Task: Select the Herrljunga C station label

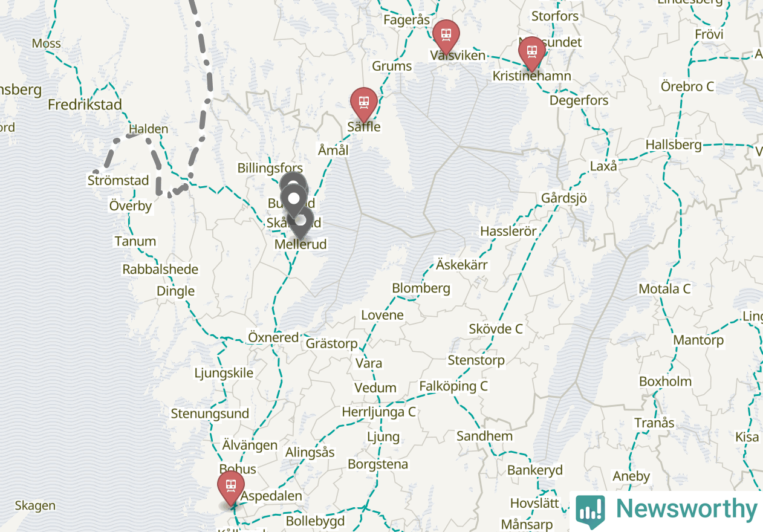Action: (x=379, y=412)
